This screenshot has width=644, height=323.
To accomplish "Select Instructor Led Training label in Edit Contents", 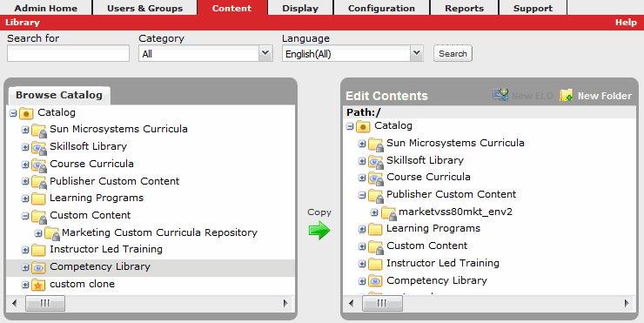I will [443, 263].
